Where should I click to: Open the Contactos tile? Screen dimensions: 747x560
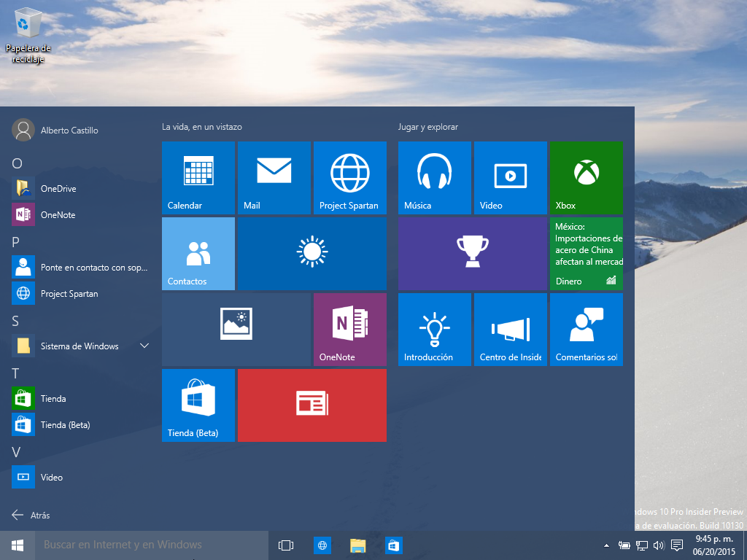(x=198, y=254)
